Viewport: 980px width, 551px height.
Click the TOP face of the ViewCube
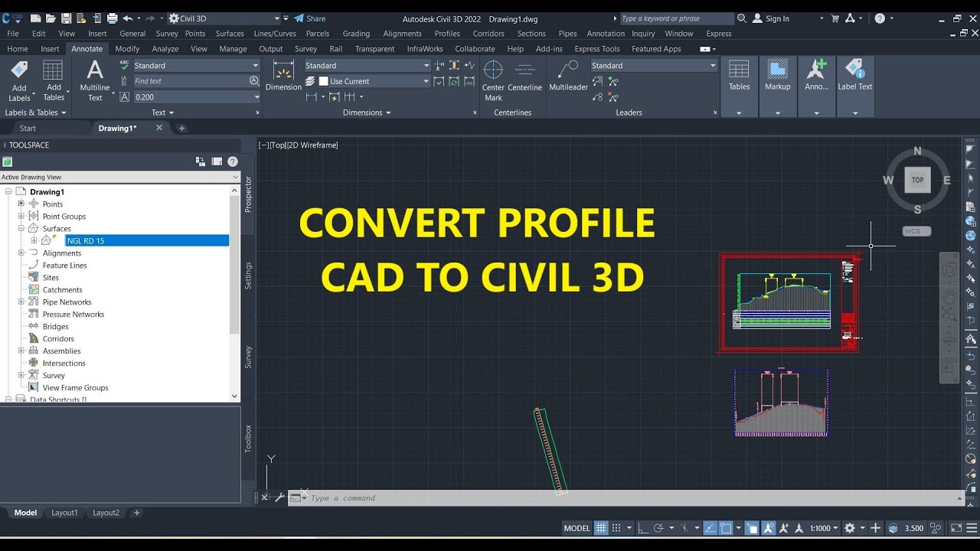point(917,180)
